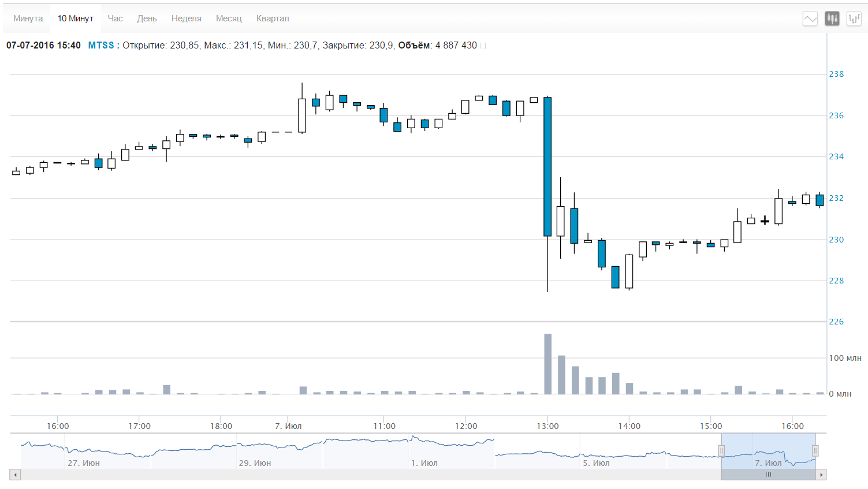
Task: Click the 15:00 time axis label
Action: pyautogui.click(x=711, y=427)
